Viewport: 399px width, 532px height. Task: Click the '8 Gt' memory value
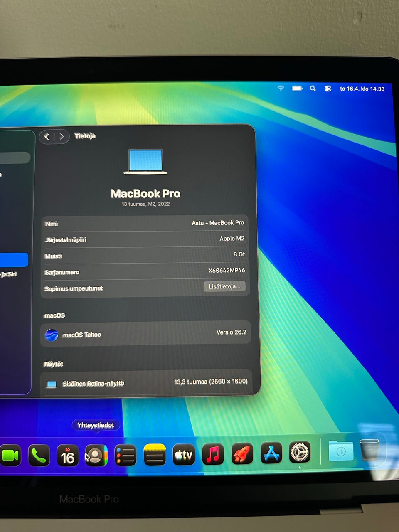(239, 254)
